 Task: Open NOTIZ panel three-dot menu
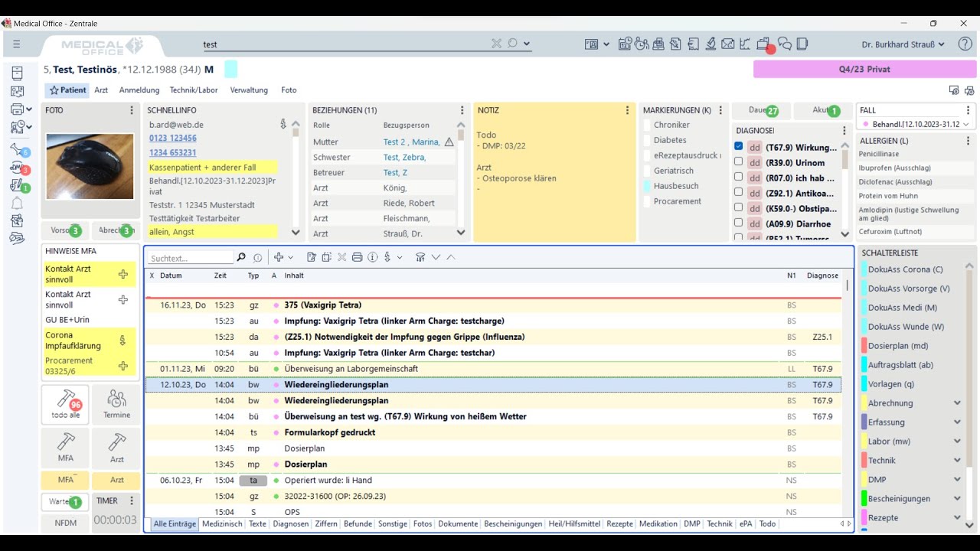pyautogui.click(x=628, y=110)
